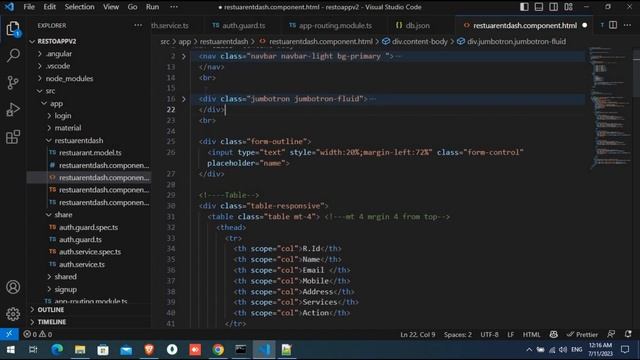Expand the material folder
The image size is (640, 360).
(67, 128)
